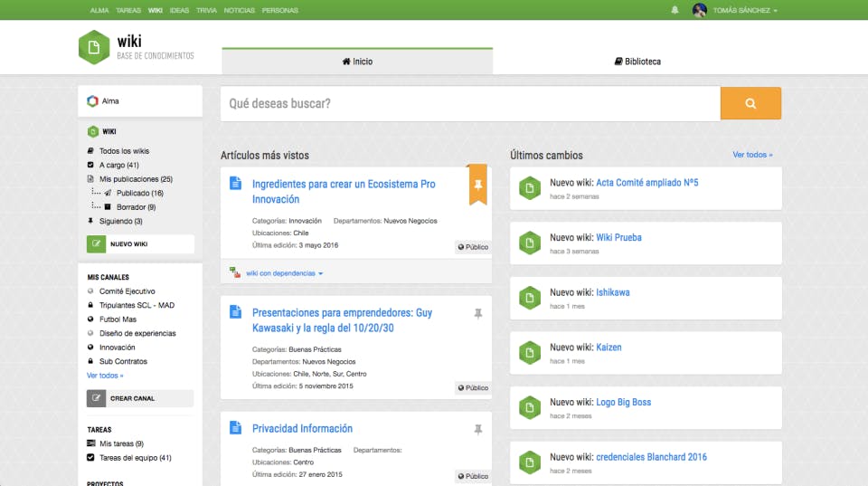The image size is (868, 486).
Task: Open the Logo Big Boss wiki link
Action: 623,402
